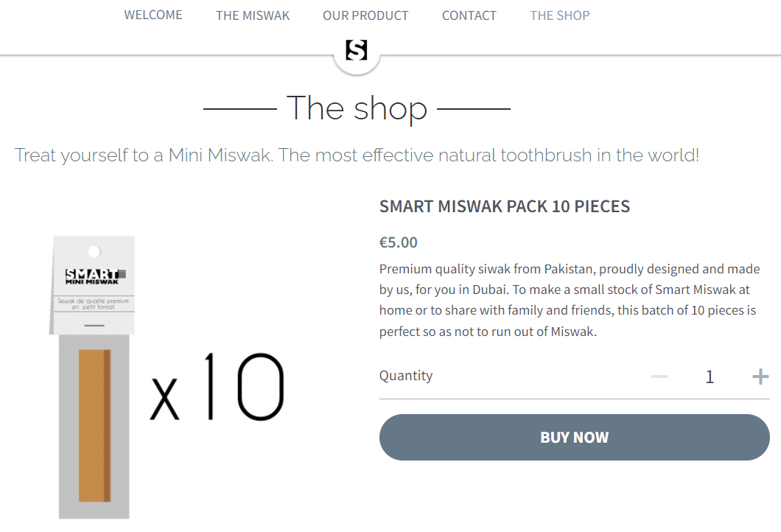The width and height of the screenshot is (781, 532).
Task: Click the plus icon to increase quantity
Action: (x=760, y=377)
